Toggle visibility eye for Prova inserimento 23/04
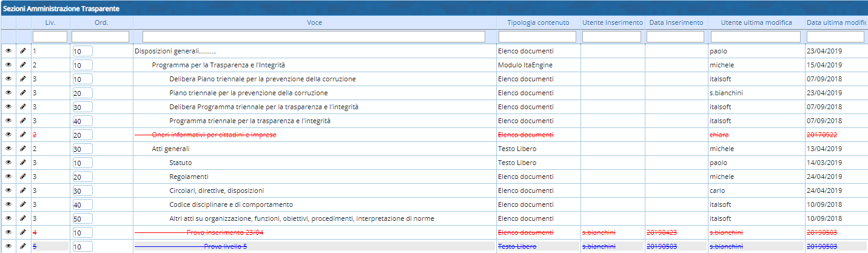Screen dimensions: 868x253 [x=8, y=232]
